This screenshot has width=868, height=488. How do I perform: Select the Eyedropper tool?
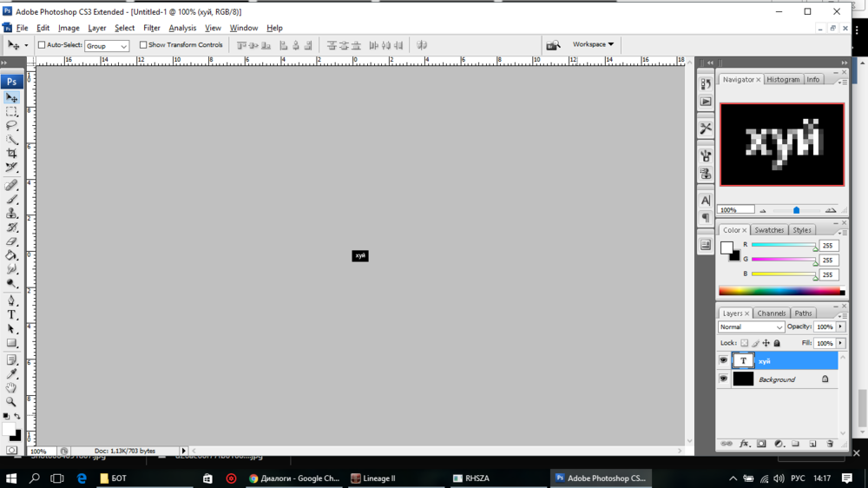pos(11,374)
